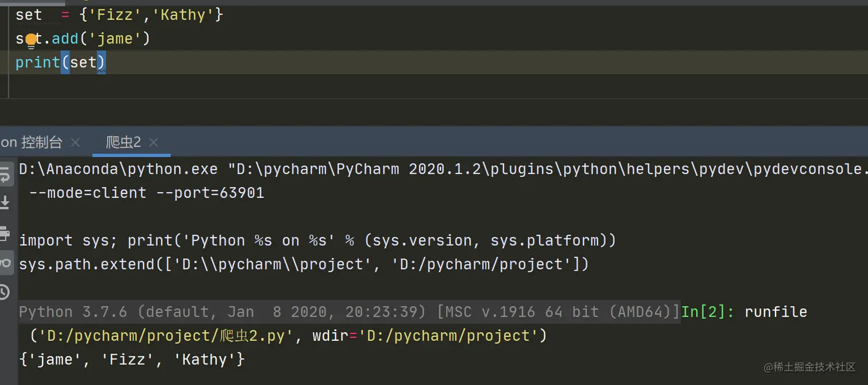868x385 pixels.
Task: Click the In[2]: prompt label
Action: tap(708, 312)
